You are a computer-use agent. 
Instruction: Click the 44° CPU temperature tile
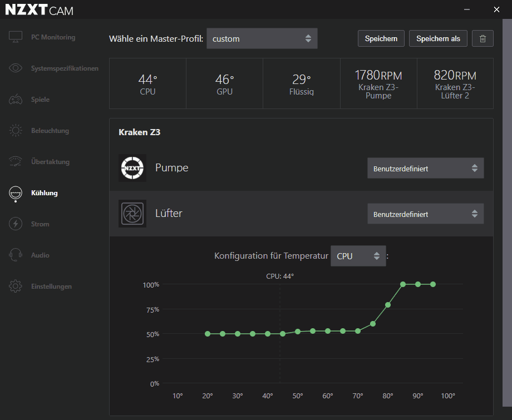click(x=147, y=83)
